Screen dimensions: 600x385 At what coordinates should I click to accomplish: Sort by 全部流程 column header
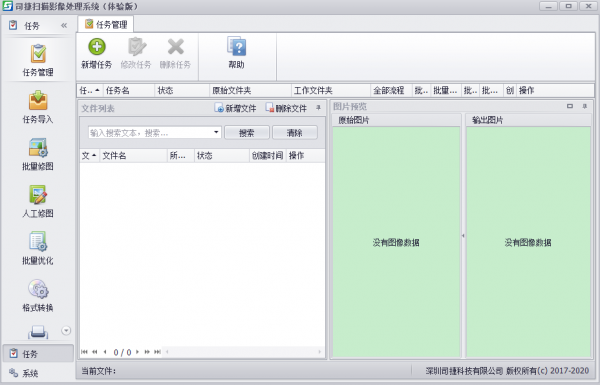point(391,91)
